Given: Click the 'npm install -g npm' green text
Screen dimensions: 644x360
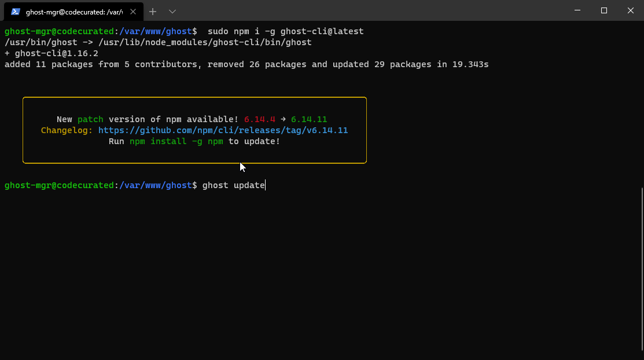Looking at the screenshot, I should [176, 141].
